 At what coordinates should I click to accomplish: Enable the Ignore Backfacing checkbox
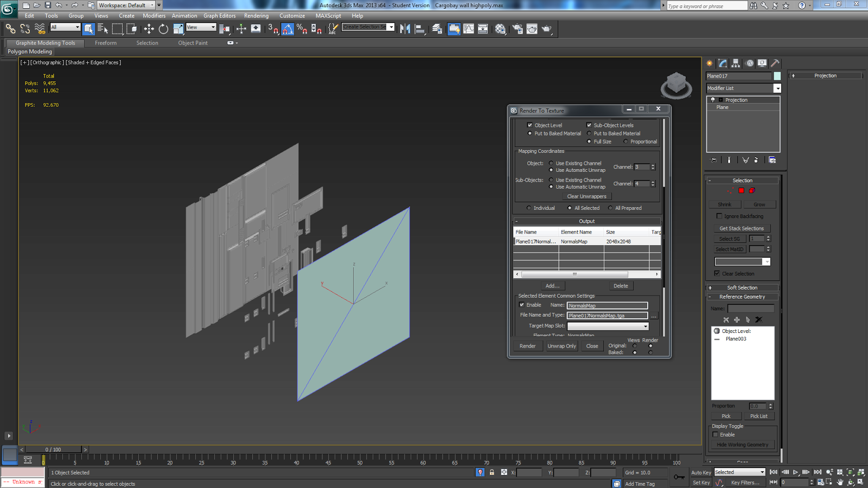719,216
